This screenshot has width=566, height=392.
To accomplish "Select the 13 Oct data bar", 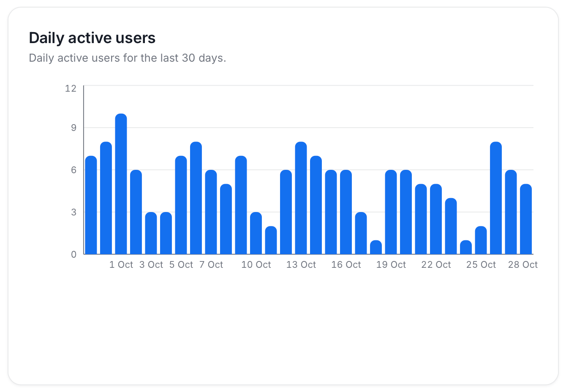I will (301, 198).
